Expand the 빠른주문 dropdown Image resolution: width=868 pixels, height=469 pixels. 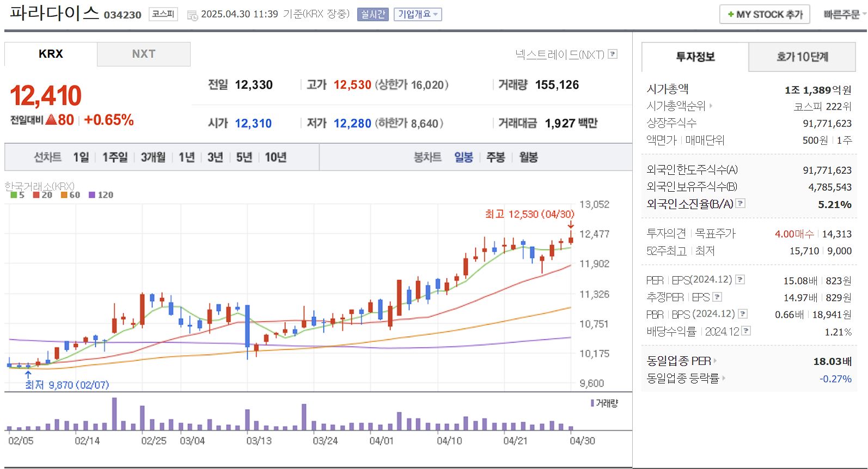[845, 14]
